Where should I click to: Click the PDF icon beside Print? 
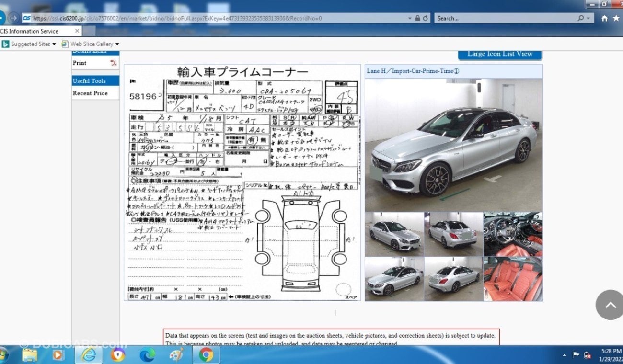[x=114, y=63]
